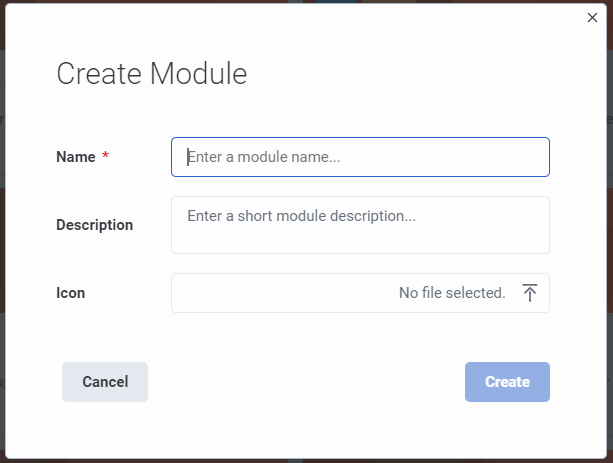This screenshot has height=463, width=613.
Task: Click into the Description text area
Action: point(360,225)
